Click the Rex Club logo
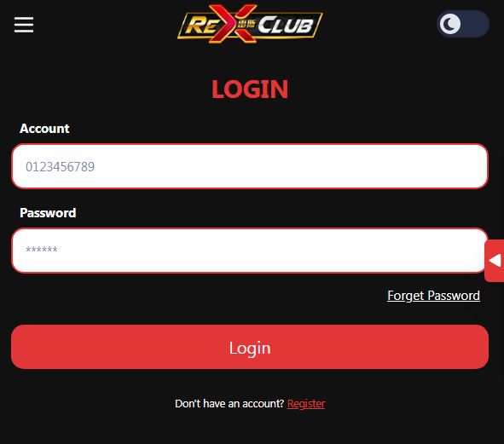The image size is (504, 444). tap(250, 24)
